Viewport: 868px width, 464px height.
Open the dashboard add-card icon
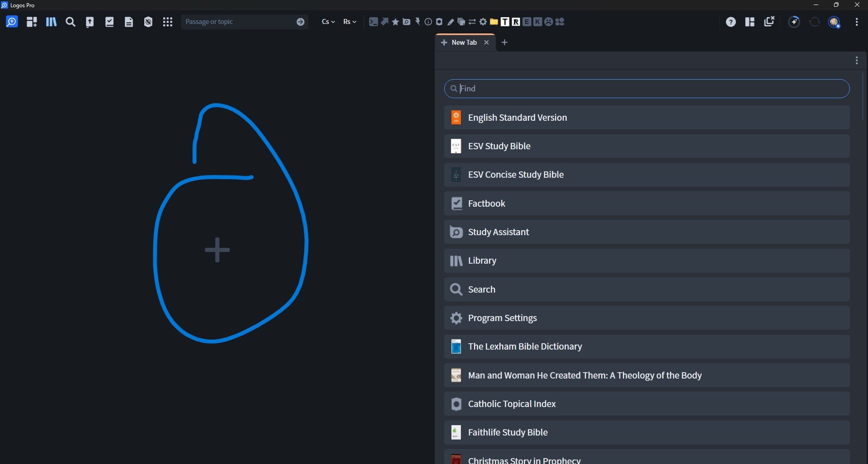pos(32,22)
